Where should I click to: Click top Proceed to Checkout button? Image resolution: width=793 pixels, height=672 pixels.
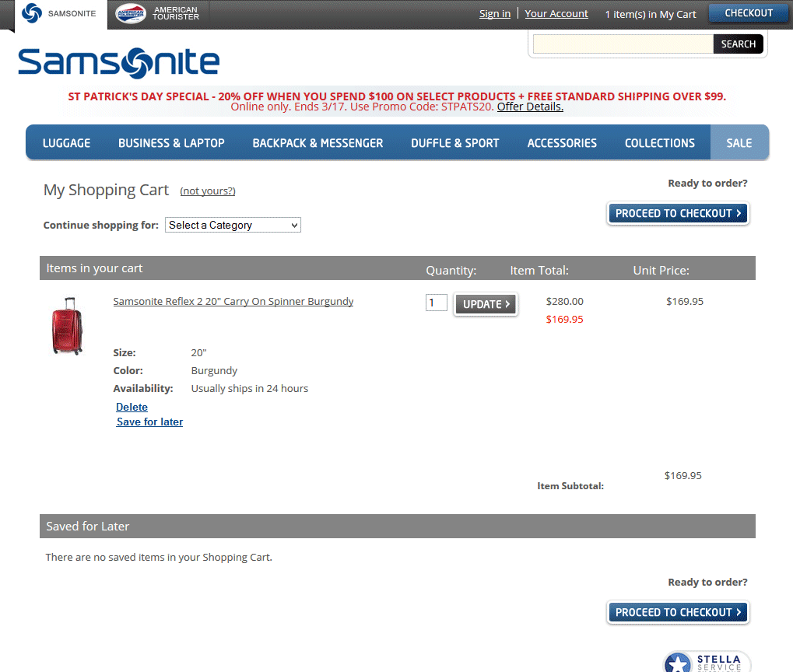click(678, 213)
